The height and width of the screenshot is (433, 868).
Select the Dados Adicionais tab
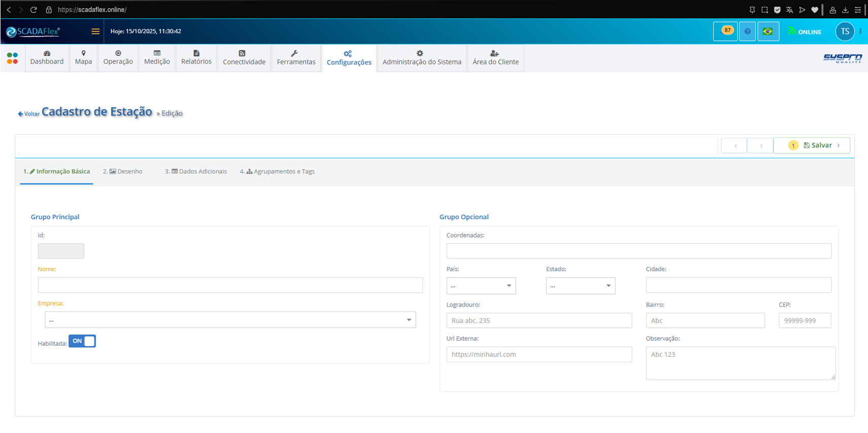[x=196, y=172]
